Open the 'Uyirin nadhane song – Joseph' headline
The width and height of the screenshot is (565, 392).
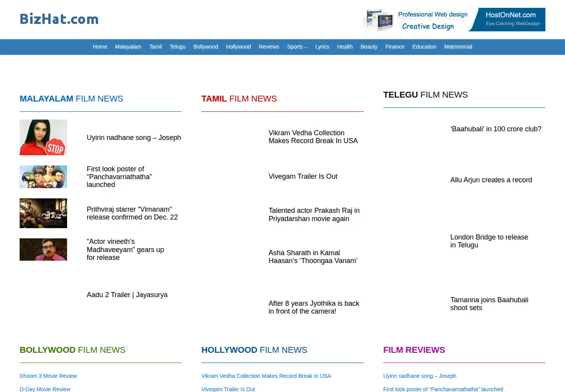click(134, 138)
